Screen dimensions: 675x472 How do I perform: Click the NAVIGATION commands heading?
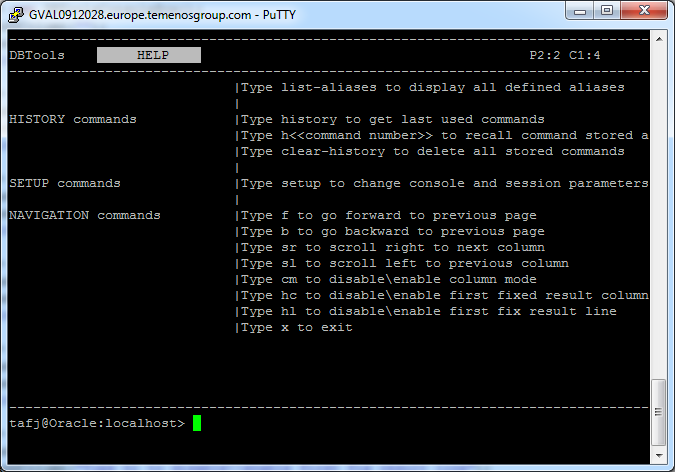pos(84,215)
